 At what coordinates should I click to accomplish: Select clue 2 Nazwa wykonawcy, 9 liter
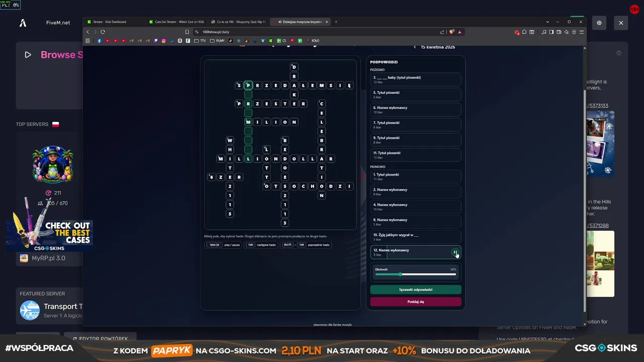(416, 192)
